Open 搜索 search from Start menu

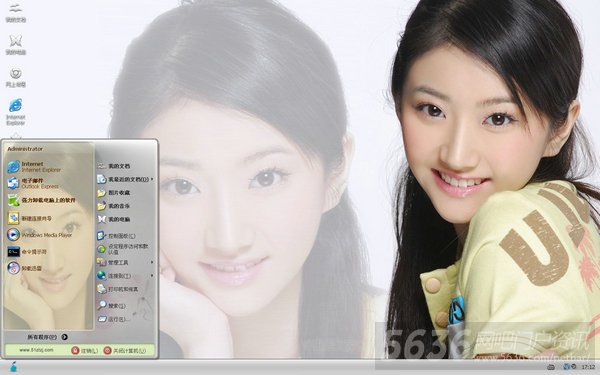tap(111, 306)
